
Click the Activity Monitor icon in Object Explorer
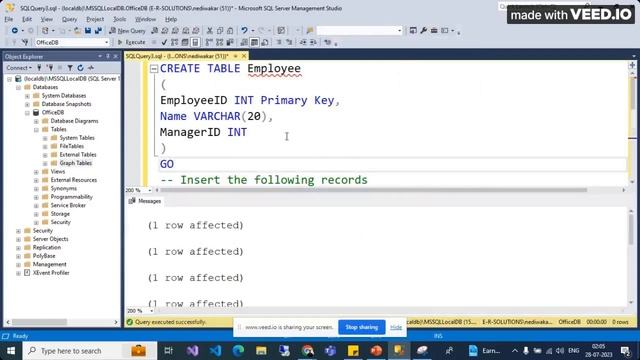(x=91, y=68)
